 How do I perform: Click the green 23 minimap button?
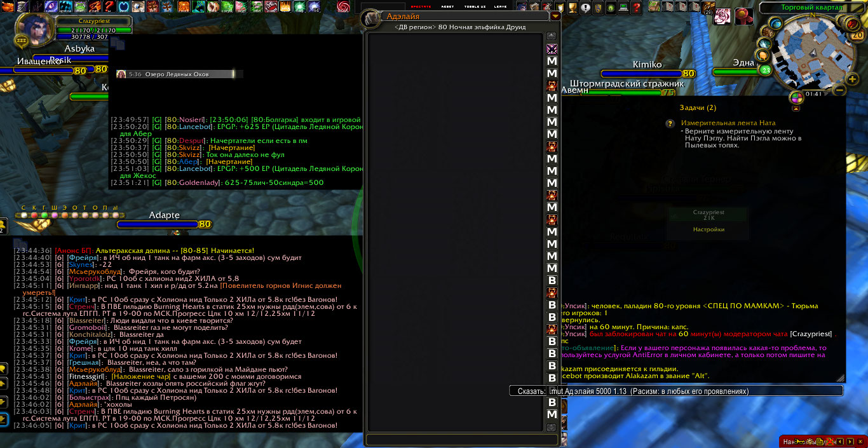tap(765, 70)
